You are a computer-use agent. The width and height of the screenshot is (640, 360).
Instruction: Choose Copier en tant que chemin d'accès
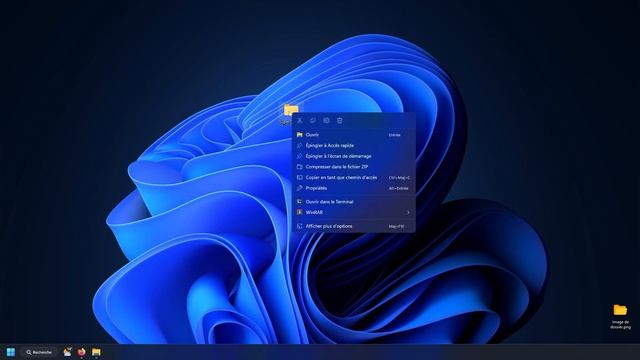(x=353, y=178)
